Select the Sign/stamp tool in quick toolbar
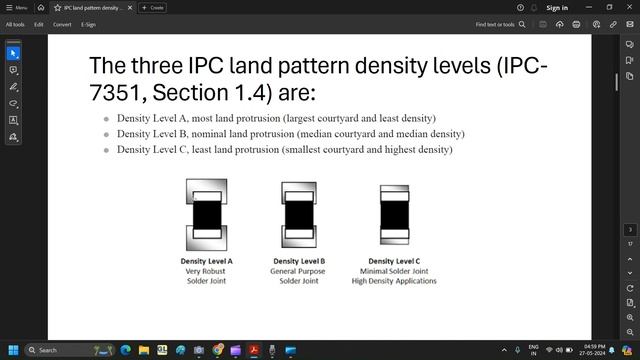Viewport: 640px width, 360px height. pyautogui.click(x=13, y=137)
